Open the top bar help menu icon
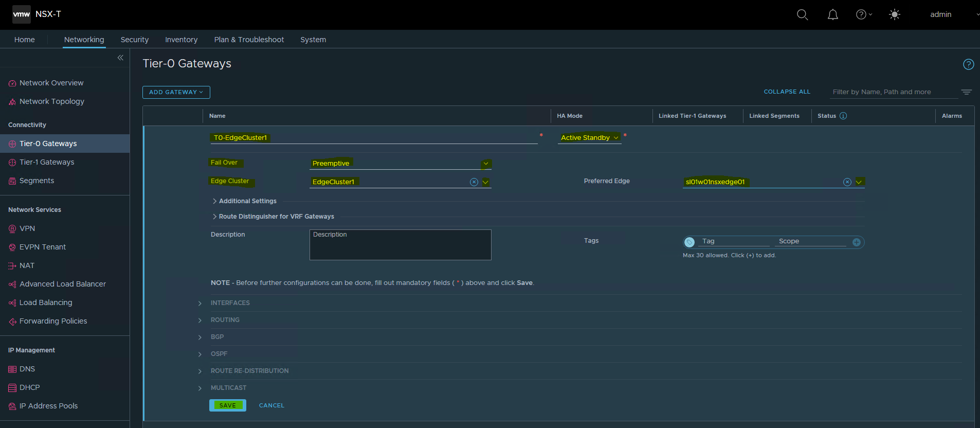Viewport: 980px width, 428px height. tap(864, 14)
